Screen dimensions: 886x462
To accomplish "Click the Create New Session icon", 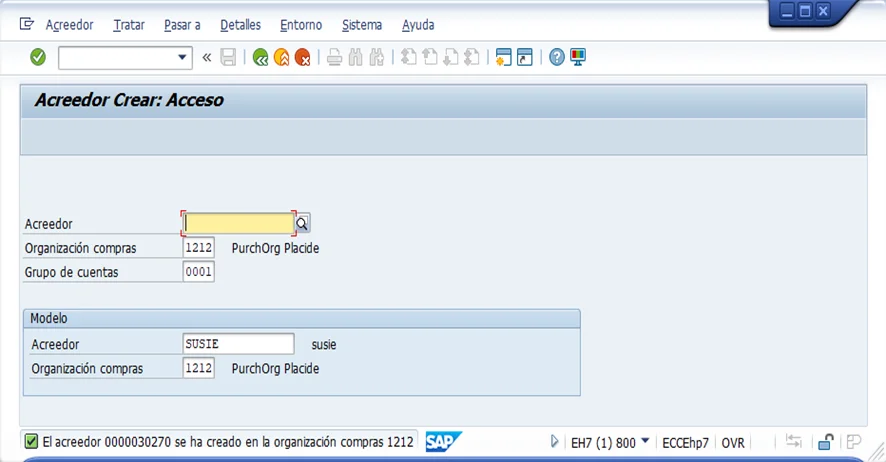I will [504, 57].
